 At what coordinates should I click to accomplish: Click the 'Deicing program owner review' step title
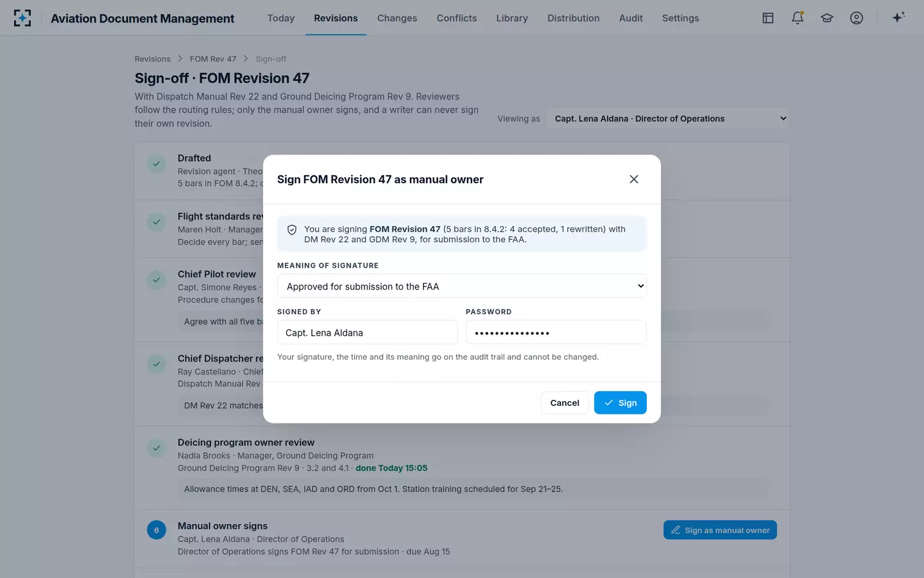[246, 442]
